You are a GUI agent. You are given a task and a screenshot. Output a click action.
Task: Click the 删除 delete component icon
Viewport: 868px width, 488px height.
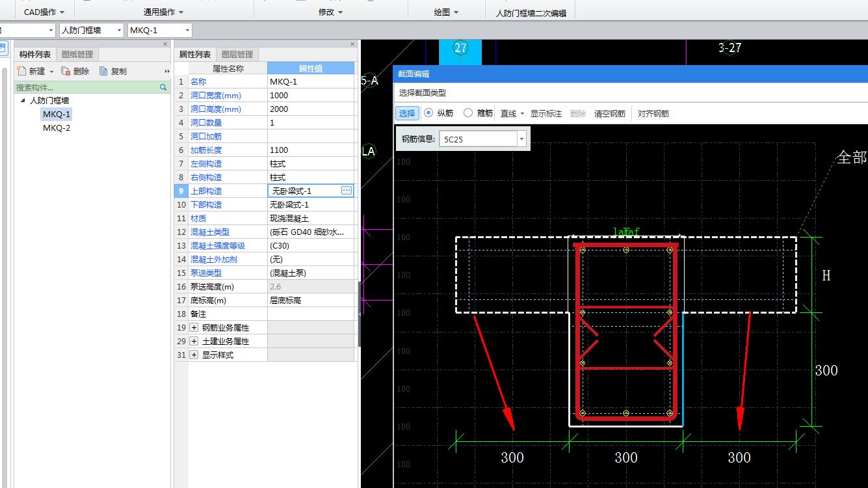(x=66, y=71)
